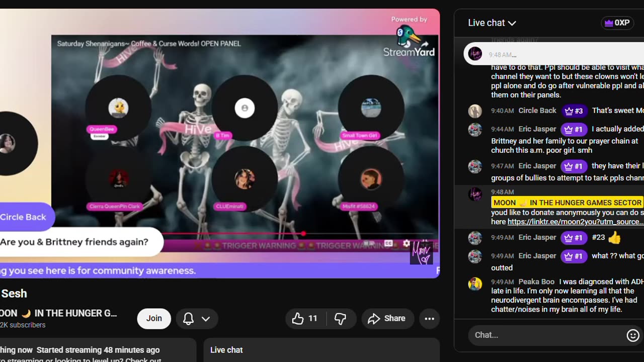Click the Moon avatar on 9:48 AM message
Image resolution: width=644 pixels, height=362 pixels.
click(475, 194)
